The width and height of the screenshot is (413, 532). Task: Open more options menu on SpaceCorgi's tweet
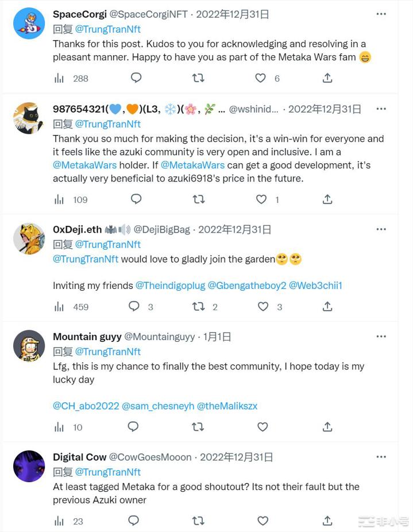(x=381, y=14)
